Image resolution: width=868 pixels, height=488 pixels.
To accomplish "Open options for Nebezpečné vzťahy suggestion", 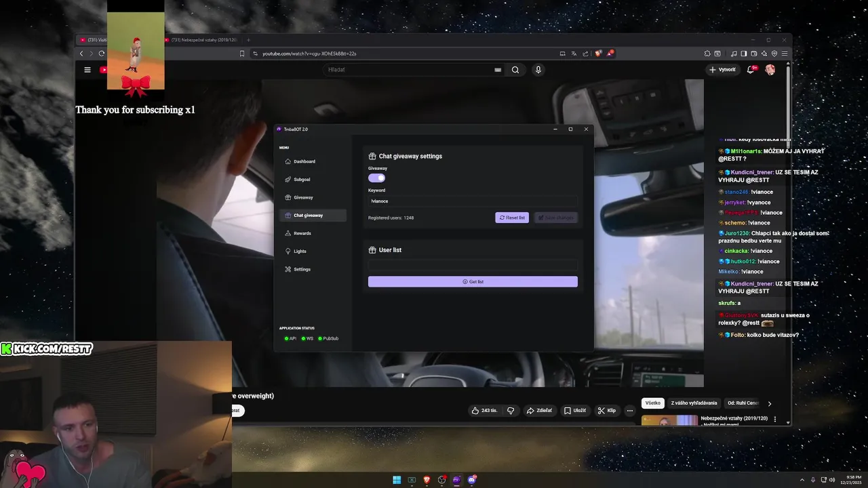I will point(775,419).
